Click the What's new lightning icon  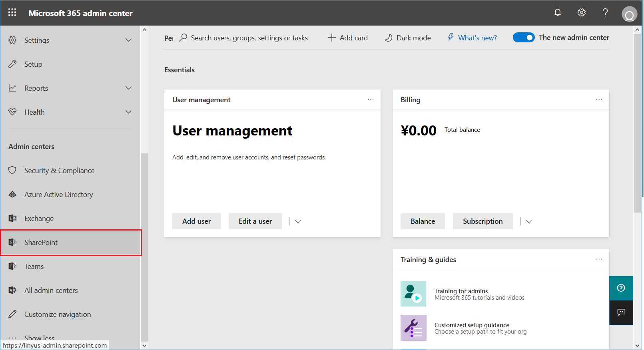coord(451,37)
